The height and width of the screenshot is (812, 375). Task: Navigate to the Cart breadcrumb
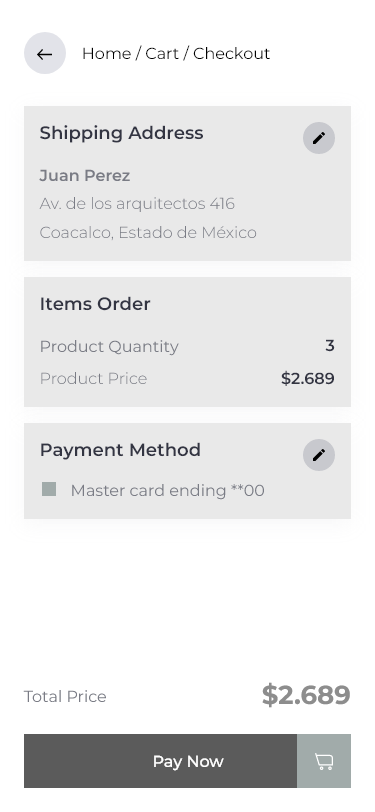pos(162,53)
